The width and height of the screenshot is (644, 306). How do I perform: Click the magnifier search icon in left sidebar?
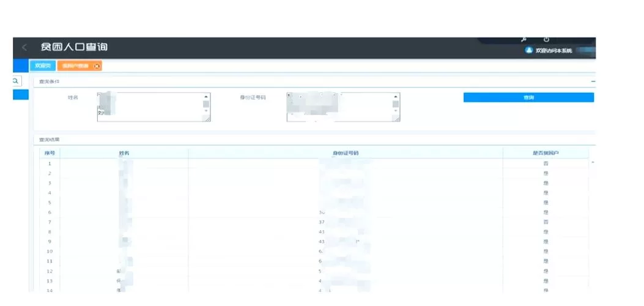15,81
